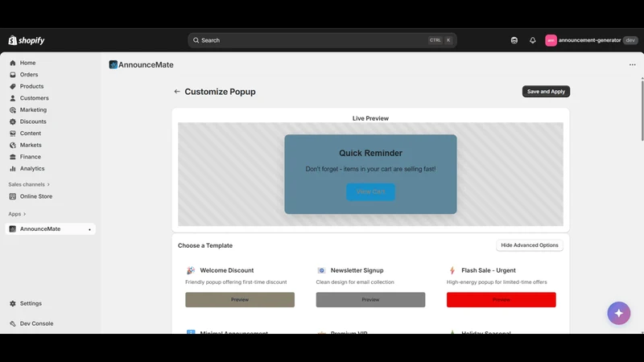Click the Search field
This screenshot has height=362, width=644.
[322, 40]
